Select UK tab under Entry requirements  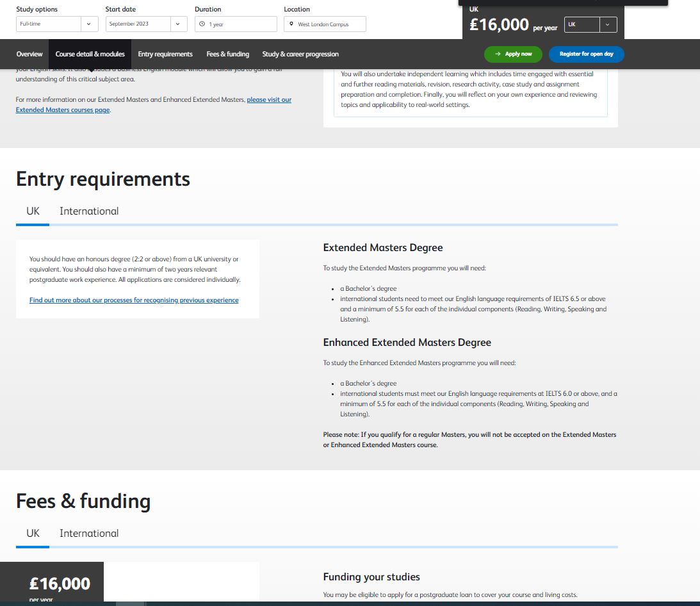(33, 211)
